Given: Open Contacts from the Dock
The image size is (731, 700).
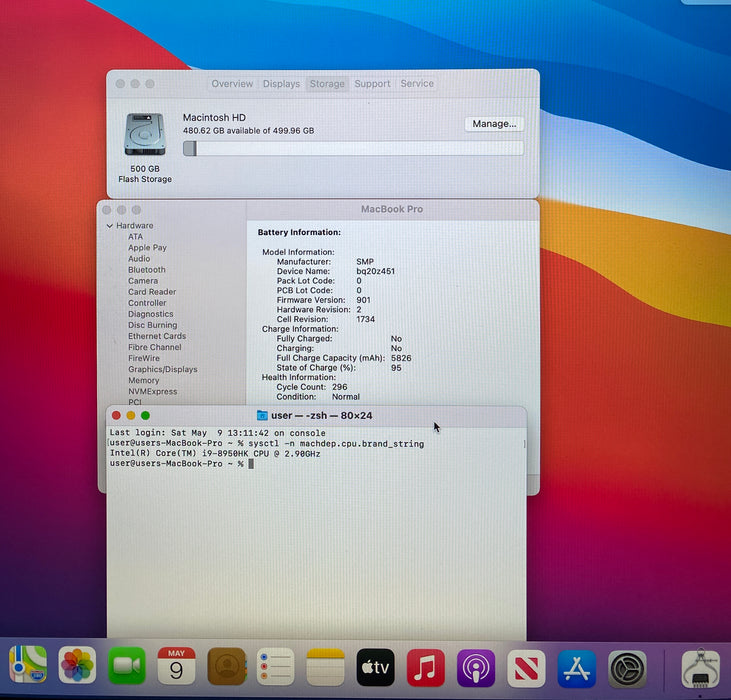Looking at the screenshot, I should coord(227,666).
